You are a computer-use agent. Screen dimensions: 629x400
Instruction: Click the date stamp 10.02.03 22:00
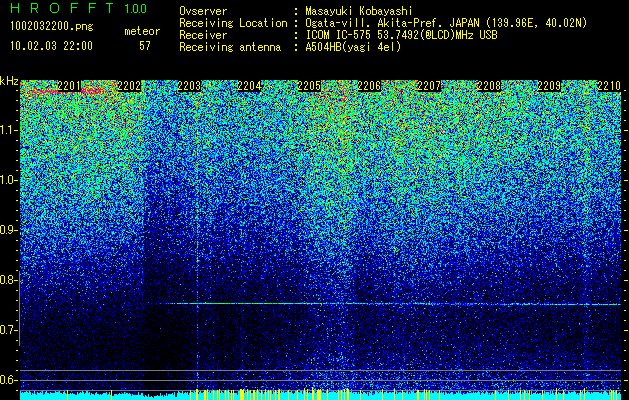(51, 46)
